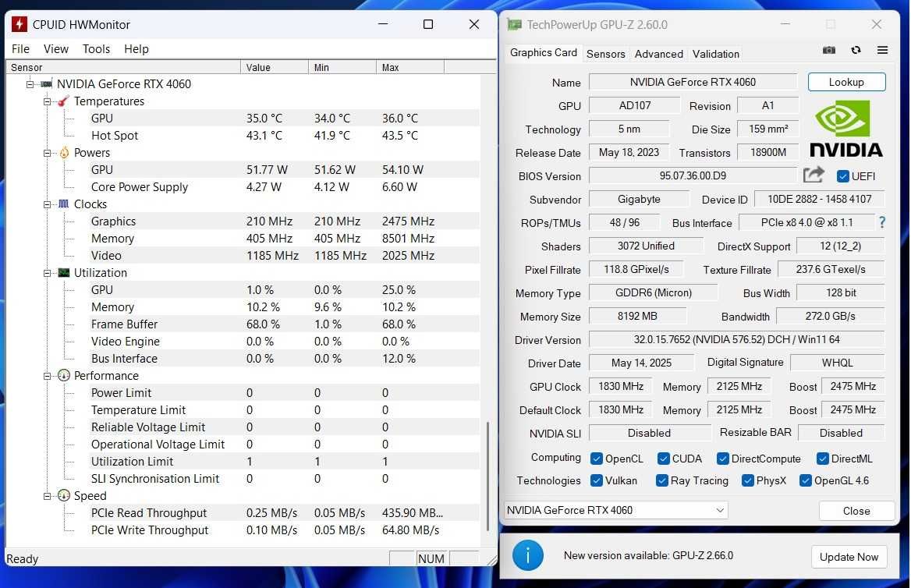Collapse the Speed tree node
This screenshot has width=911, height=588.
47,496
